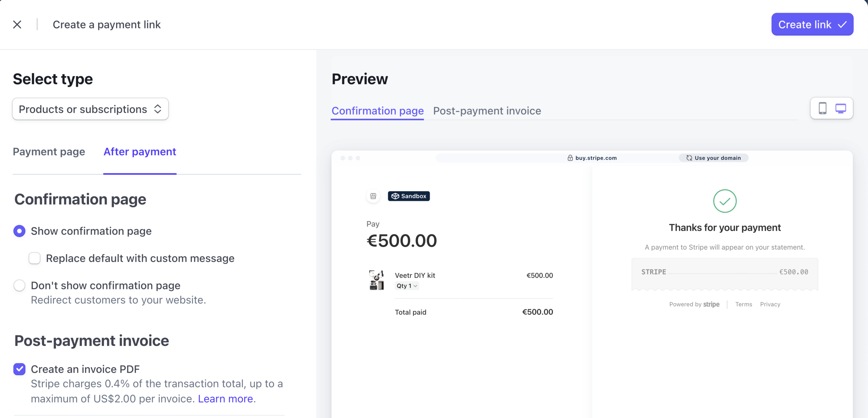Click the green payment success checkmark
Viewport: 868px width, 418px height.
click(725, 201)
